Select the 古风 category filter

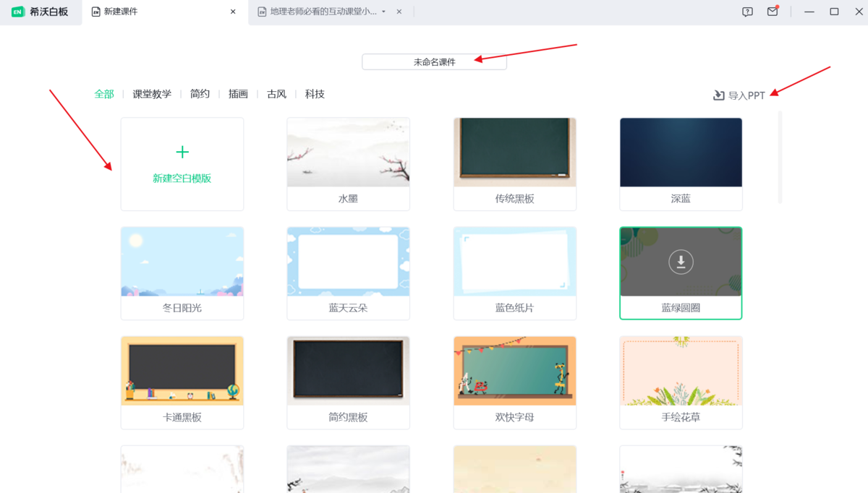[x=276, y=94]
